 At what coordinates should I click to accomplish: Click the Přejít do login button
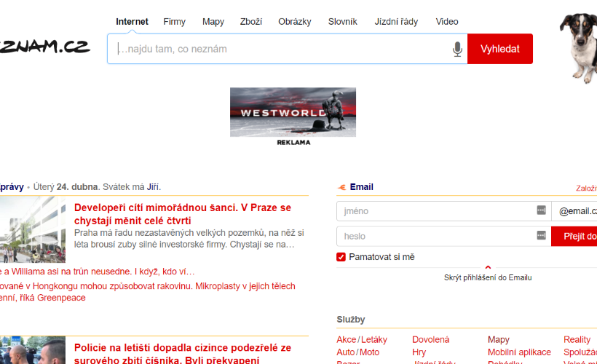tap(575, 236)
